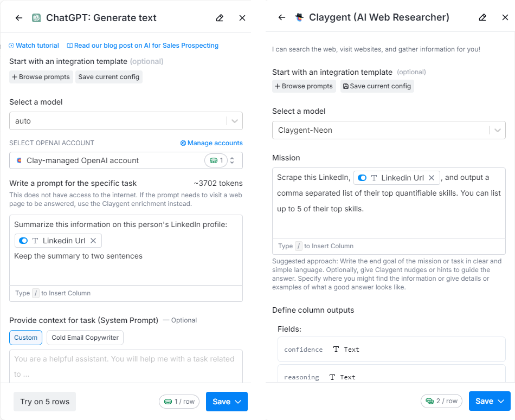Open the Manage accounts link

coord(211,143)
